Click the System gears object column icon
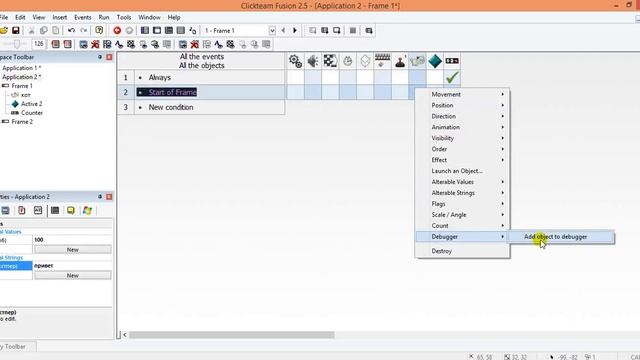Image resolution: width=640 pixels, height=360 pixels. [x=296, y=61]
